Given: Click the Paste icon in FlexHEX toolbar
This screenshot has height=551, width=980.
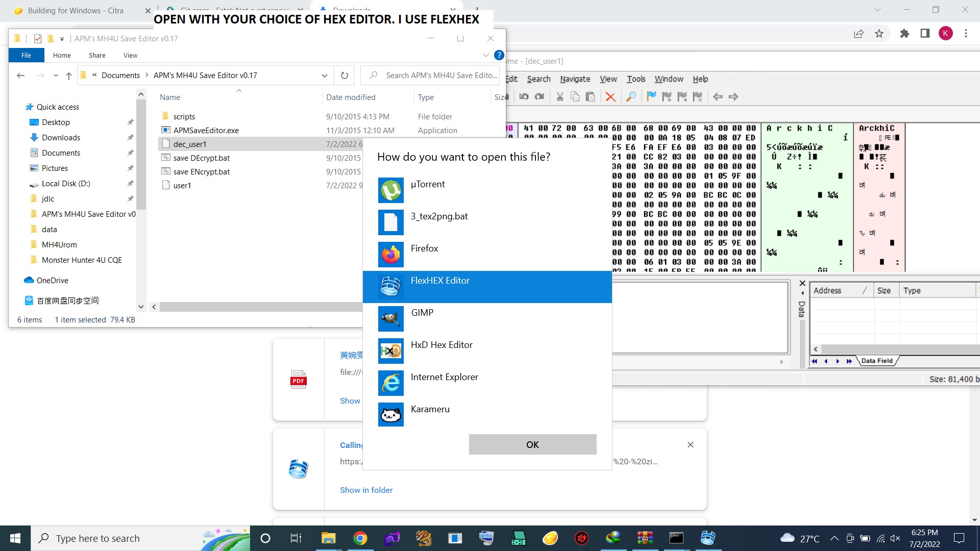Looking at the screenshot, I should point(591,96).
